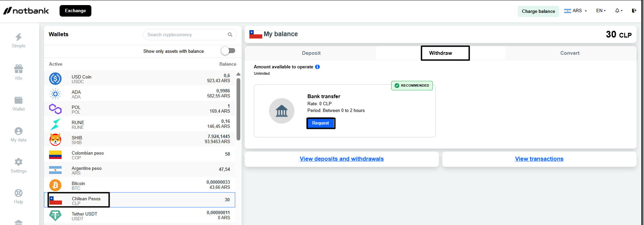Select the USD Coin row balance 923,43 ARS
The image size is (644, 225).
coord(219,81)
